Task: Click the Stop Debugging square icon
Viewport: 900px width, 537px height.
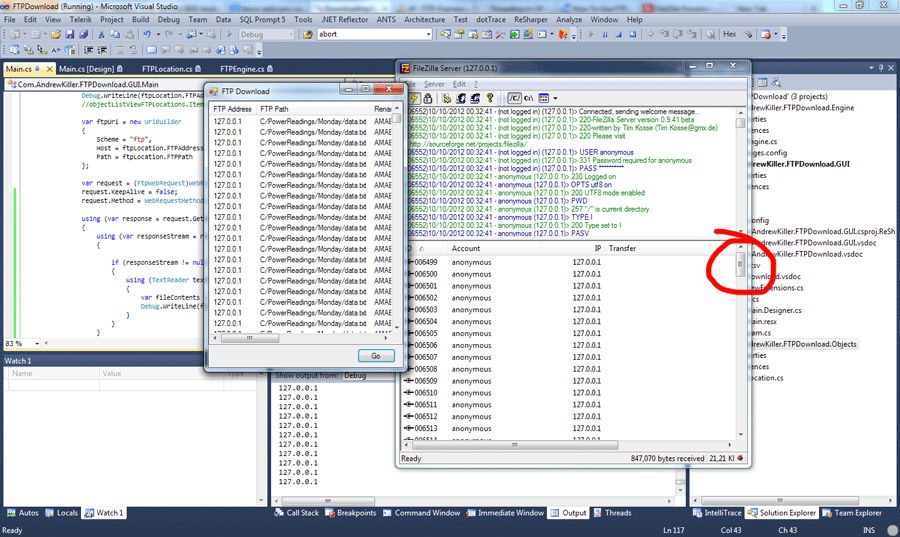Action: (619, 34)
